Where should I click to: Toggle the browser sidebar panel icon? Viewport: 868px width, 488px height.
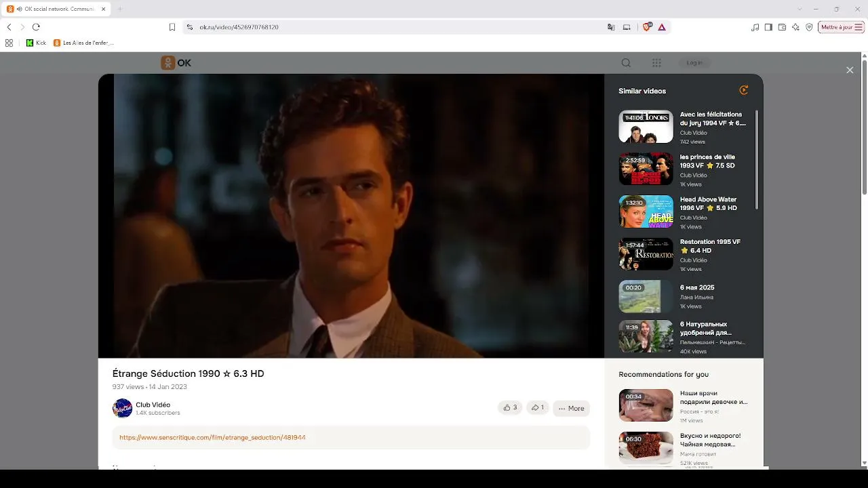768,27
